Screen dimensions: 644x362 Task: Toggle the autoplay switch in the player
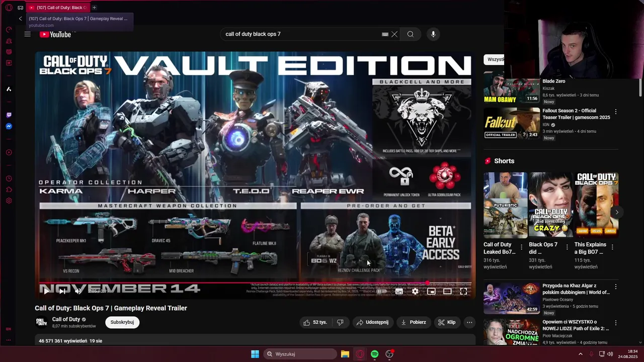[381, 291]
